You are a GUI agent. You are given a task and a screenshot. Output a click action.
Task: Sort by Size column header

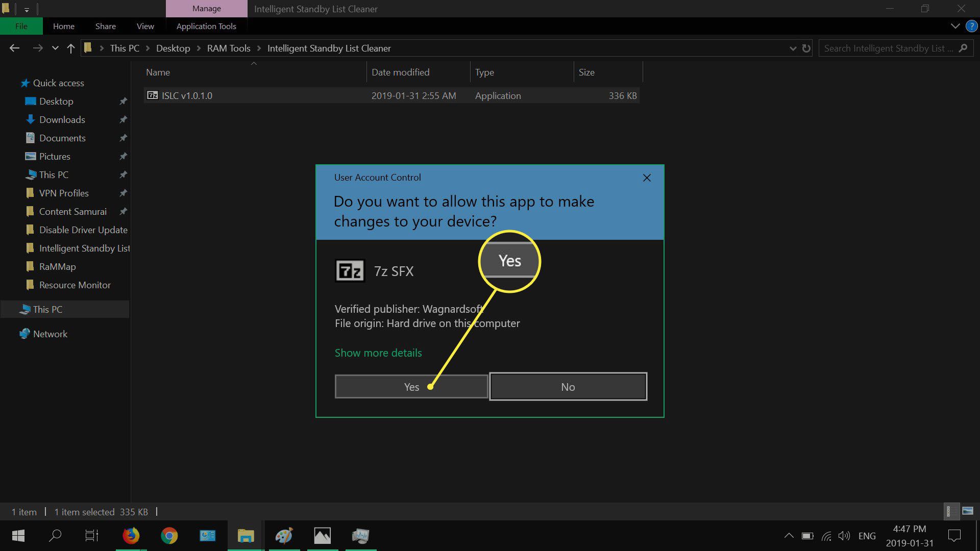pyautogui.click(x=607, y=72)
